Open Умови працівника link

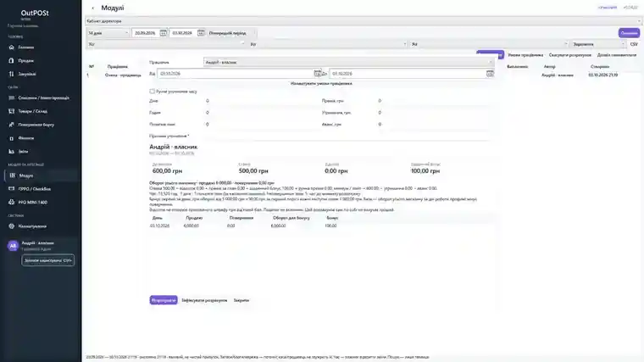(525, 55)
